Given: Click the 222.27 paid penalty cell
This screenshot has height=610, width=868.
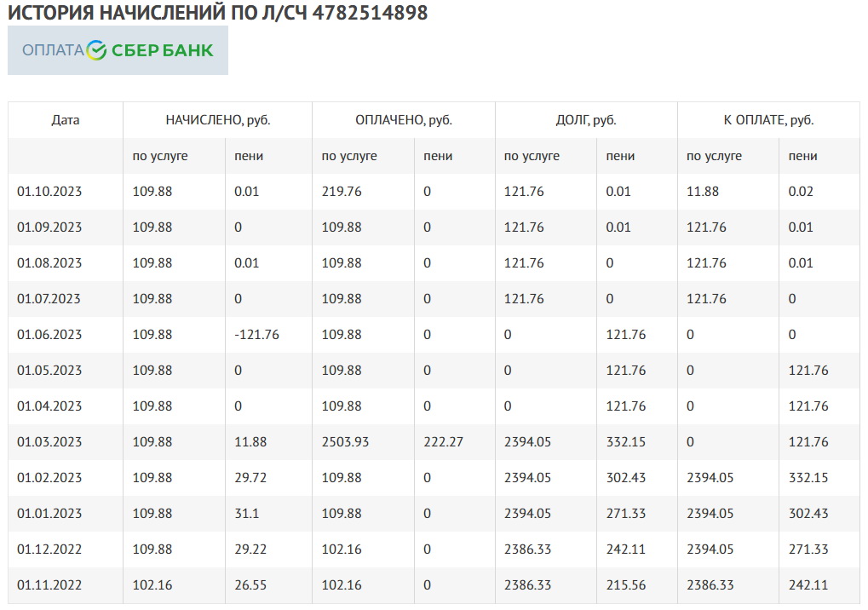Looking at the screenshot, I should pos(443,442).
